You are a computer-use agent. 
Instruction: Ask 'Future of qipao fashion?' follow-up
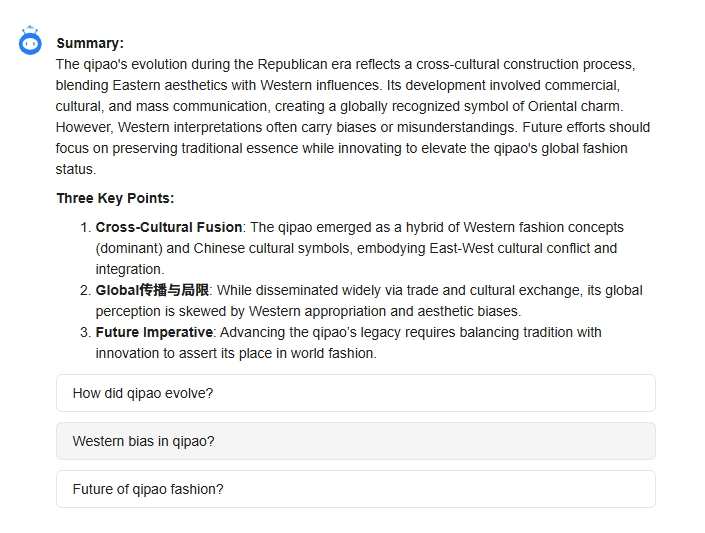point(356,489)
